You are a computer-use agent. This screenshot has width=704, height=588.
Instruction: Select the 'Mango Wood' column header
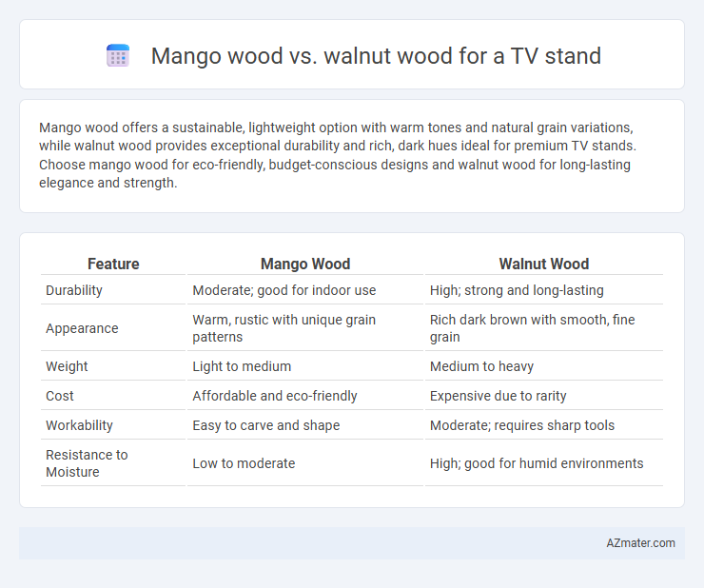pyautogui.click(x=305, y=264)
